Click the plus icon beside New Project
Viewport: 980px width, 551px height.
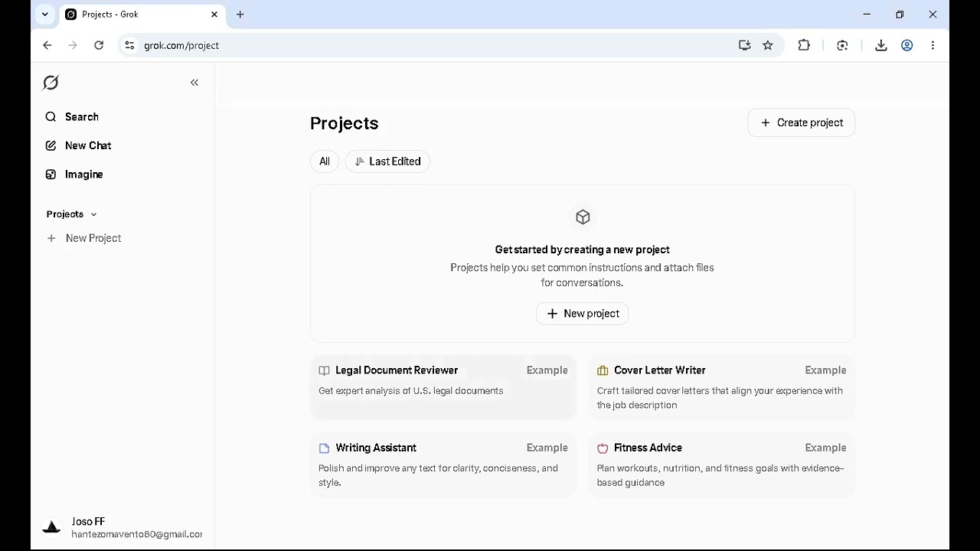pyautogui.click(x=51, y=238)
